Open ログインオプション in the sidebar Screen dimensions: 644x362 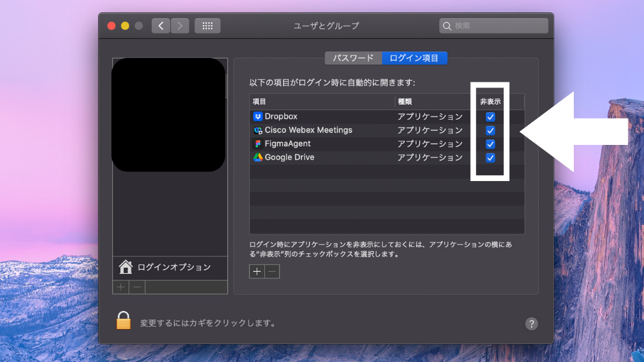click(170, 267)
